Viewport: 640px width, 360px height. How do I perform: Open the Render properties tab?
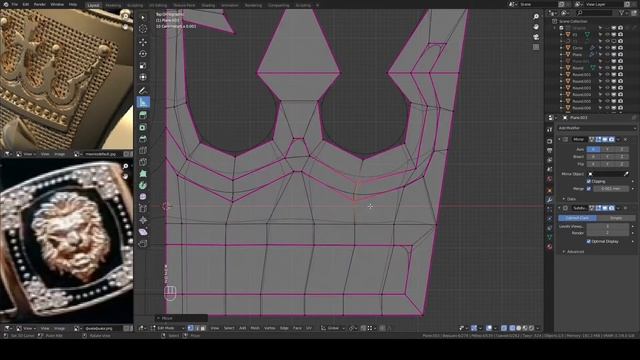549,141
